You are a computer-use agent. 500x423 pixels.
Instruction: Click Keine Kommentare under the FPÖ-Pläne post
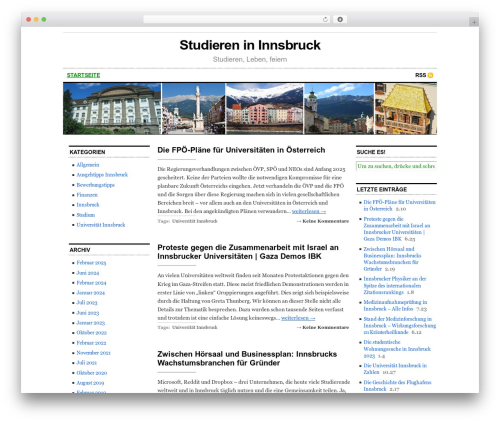pos(325,221)
